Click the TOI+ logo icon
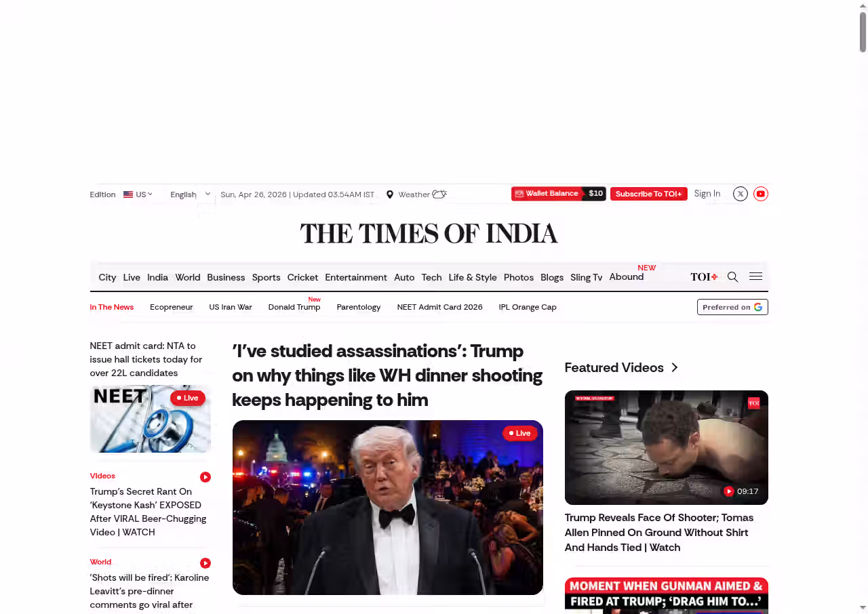Viewport: 868px width, 614px height. [x=704, y=277]
